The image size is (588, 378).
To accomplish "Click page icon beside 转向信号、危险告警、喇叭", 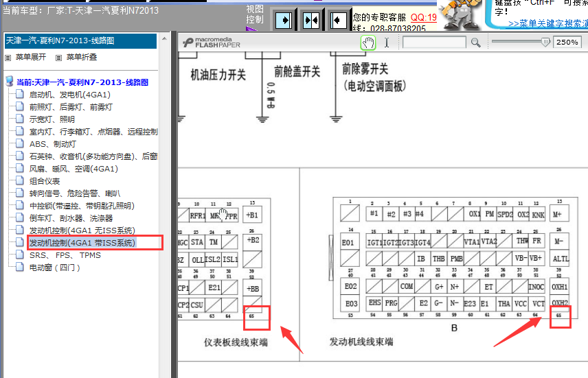I will click(20, 193).
